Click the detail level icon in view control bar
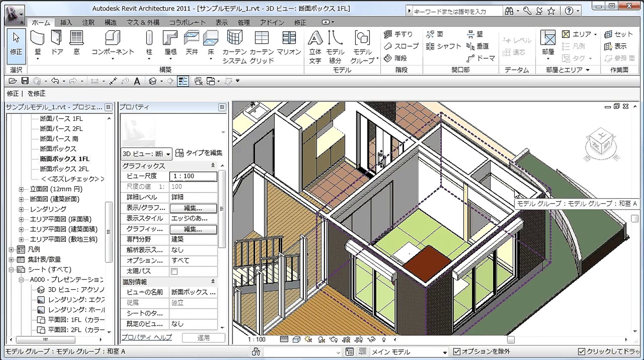Viewport: 644px width, 360px height. point(284,340)
